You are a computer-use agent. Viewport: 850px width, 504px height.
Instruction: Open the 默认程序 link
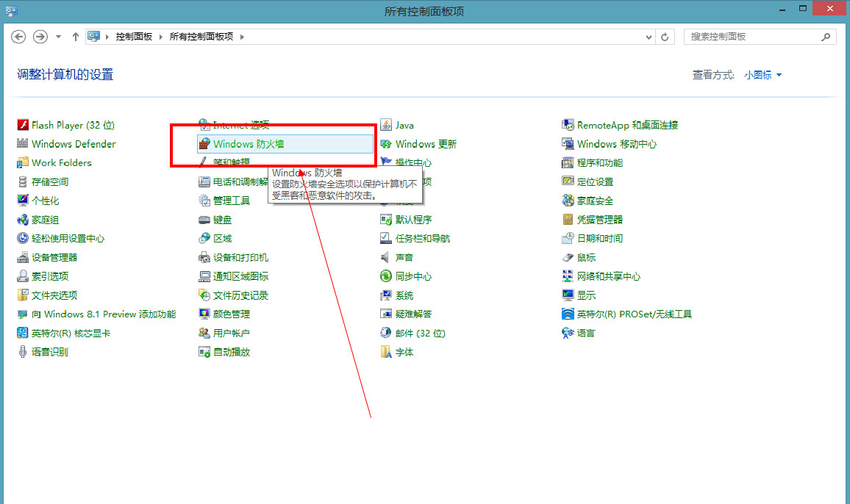[413, 220]
